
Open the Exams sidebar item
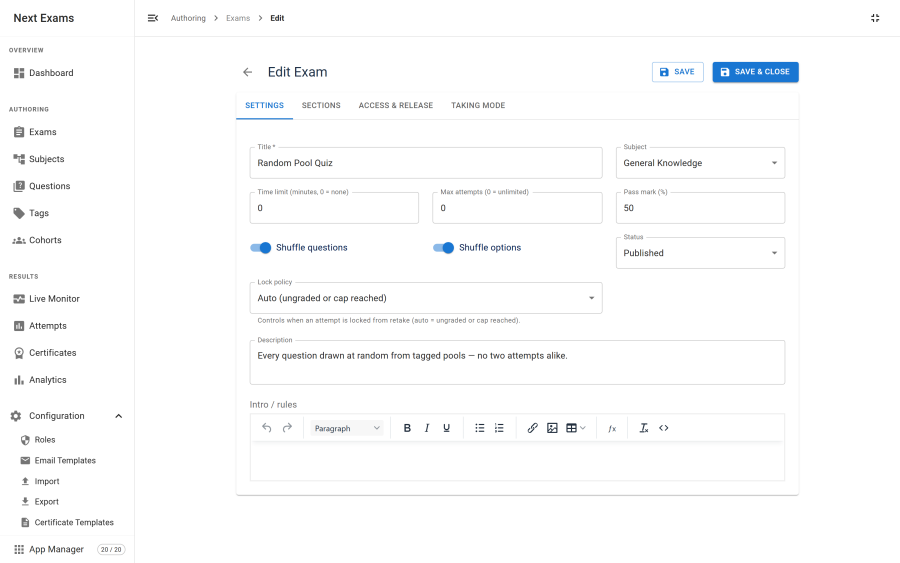(67, 132)
